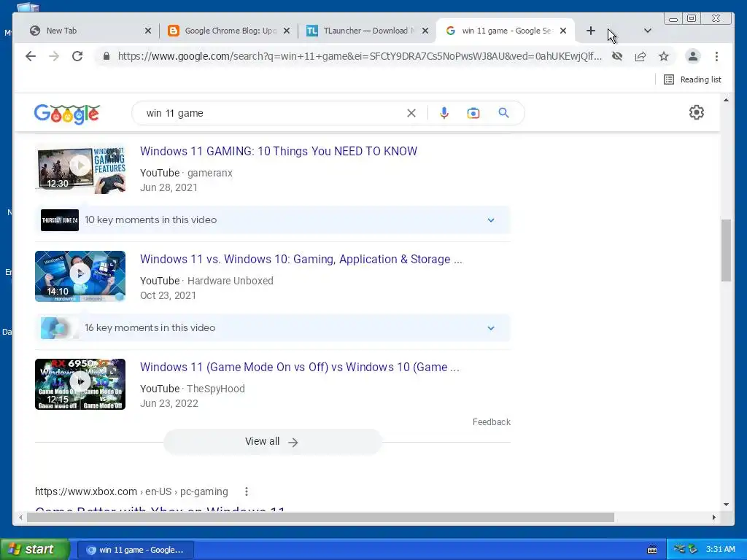Close the win 11 game tab
The width and height of the screenshot is (747, 560).
click(563, 31)
